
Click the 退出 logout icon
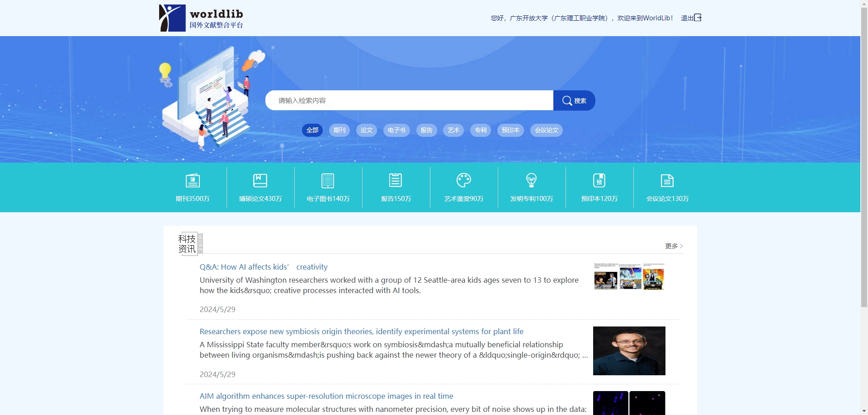click(698, 18)
